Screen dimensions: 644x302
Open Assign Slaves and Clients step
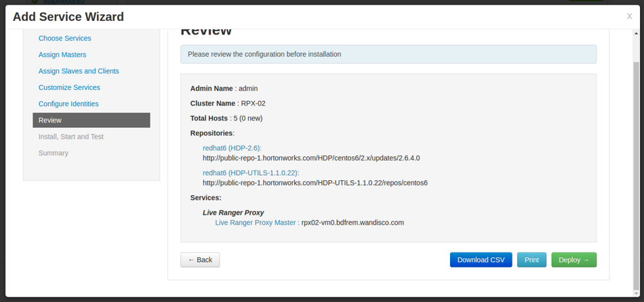pyautogui.click(x=79, y=71)
